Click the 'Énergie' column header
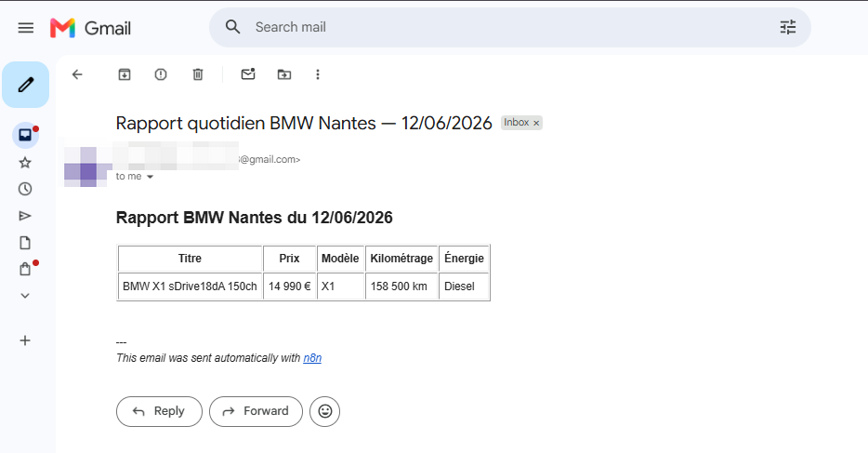This screenshot has height=453, width=868. pyautogui.click(x=464, y=259)
